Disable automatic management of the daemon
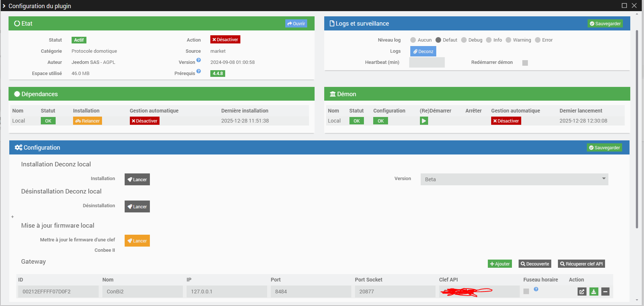This screenshot has height=306, width=644. point(506,121)
